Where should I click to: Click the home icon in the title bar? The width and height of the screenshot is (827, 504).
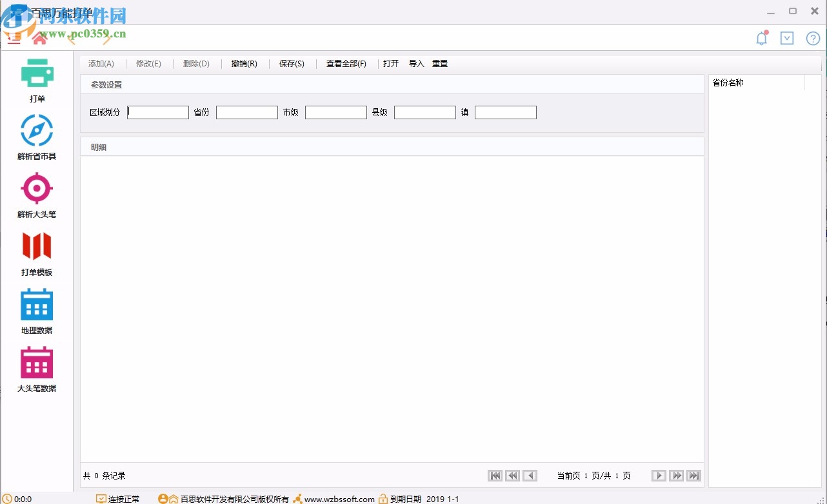click(x=38, y=38)
